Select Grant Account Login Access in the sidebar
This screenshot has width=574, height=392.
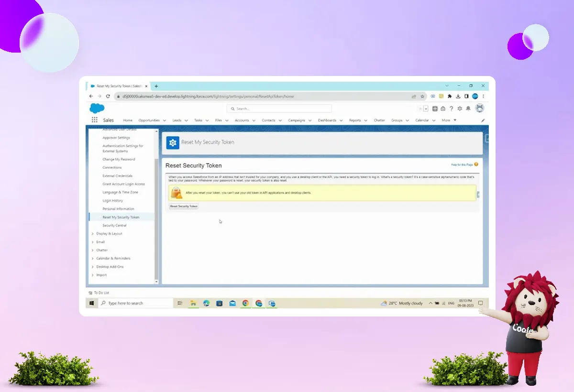point(124,184)
